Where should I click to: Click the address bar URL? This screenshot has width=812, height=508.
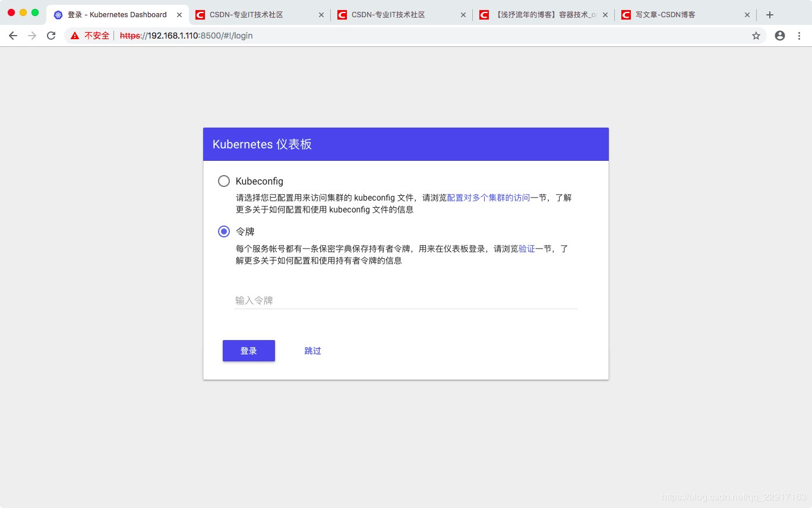(x=187, y=36)
